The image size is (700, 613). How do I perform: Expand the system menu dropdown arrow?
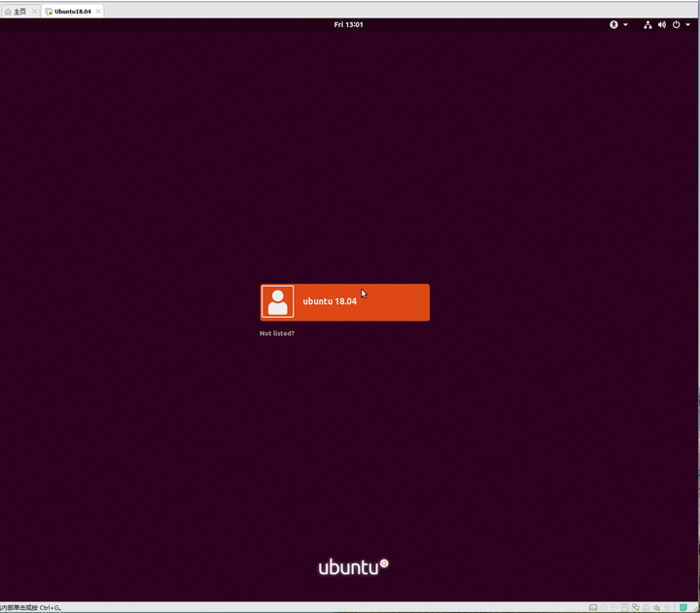pos(688,24)
